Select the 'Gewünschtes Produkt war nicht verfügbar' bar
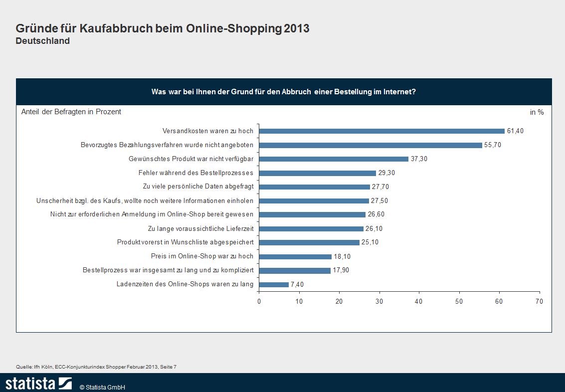 [x=334, y=159]
